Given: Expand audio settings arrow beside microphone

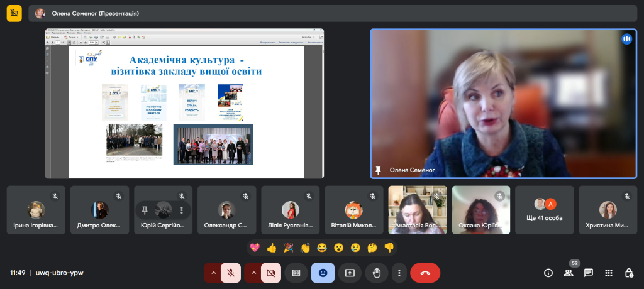Looking at the screenshot, I should 213,273.
